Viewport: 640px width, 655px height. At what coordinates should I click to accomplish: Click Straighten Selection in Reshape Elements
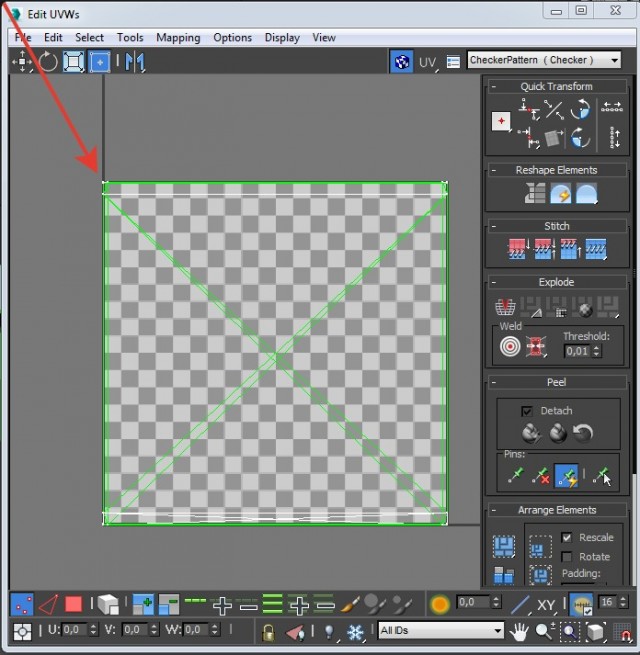tap(535, 193)
